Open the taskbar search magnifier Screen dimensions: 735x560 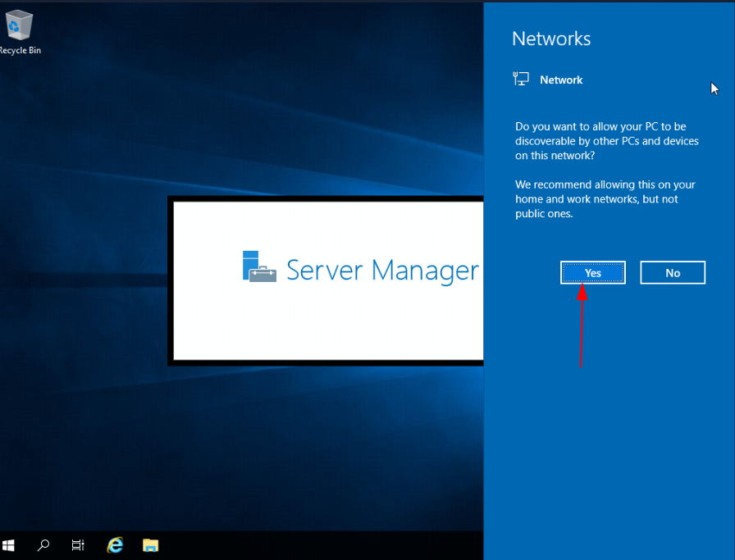click(x=43, y=545)
